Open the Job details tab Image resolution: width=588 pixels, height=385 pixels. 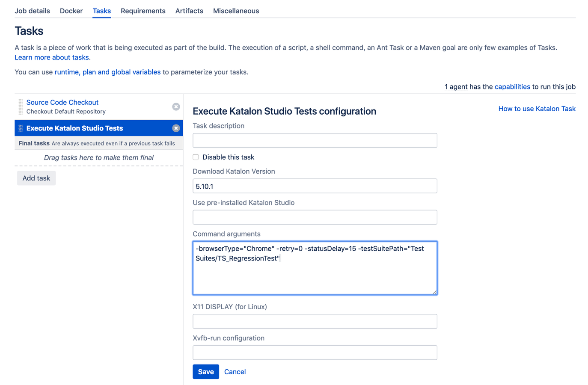coord(32,11)
